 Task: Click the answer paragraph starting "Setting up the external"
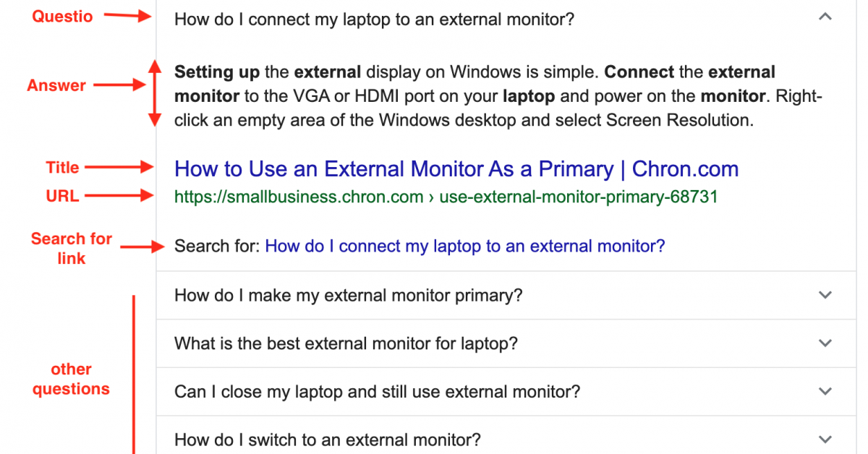pyautogui.click(x=498, y=96)
